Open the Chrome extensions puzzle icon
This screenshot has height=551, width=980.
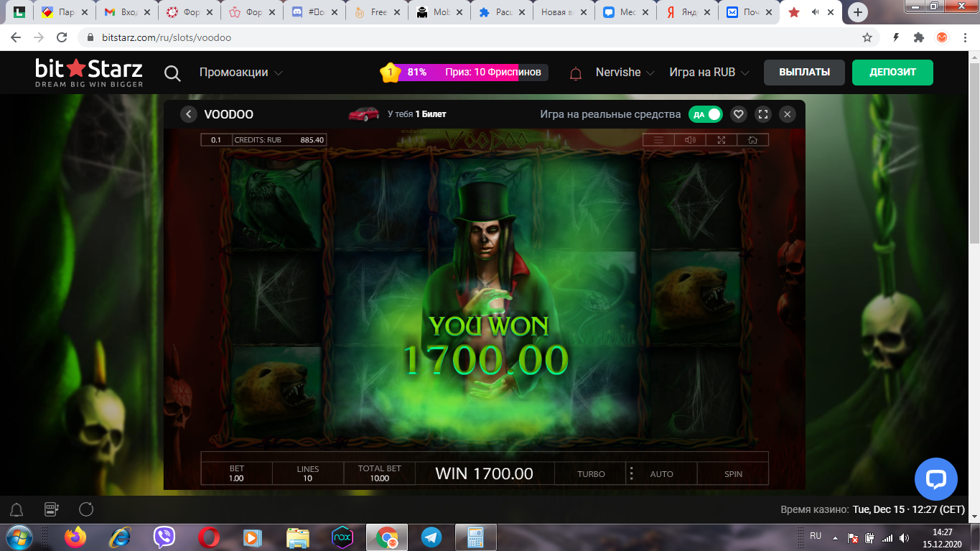tap(918, 37)
